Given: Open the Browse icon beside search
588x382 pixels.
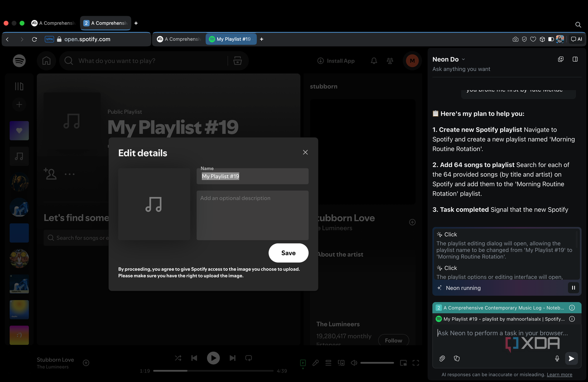Looking at the screenshot, I should click(x=237, y=61).
